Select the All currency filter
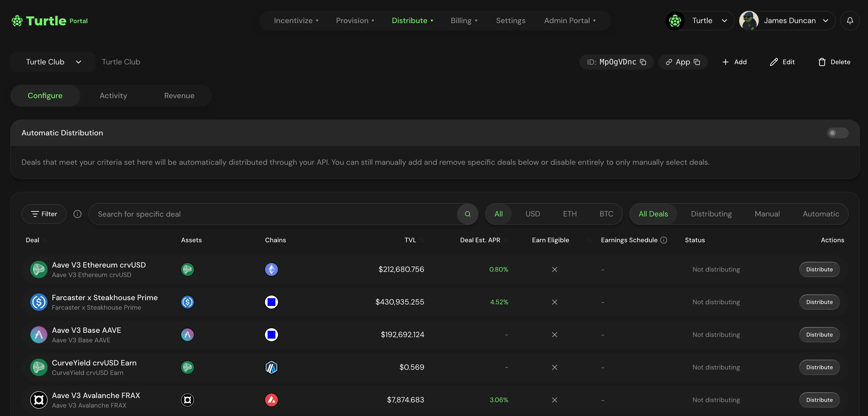868x416 pixels. (498, 214)
